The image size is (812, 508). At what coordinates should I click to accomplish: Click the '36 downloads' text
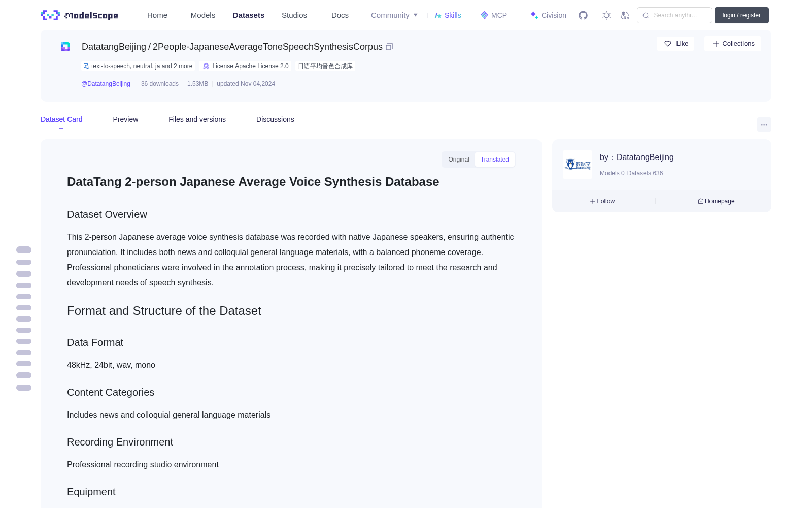coord(160,84)
